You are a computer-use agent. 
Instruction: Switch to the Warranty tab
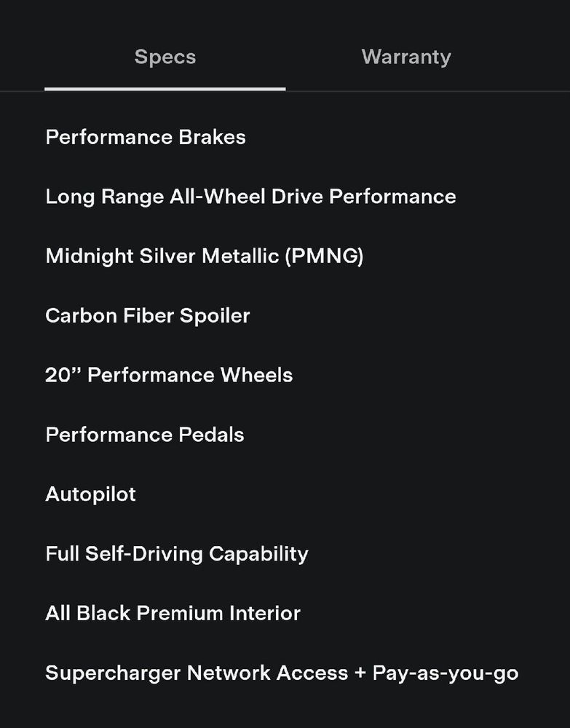coord(406,57)
